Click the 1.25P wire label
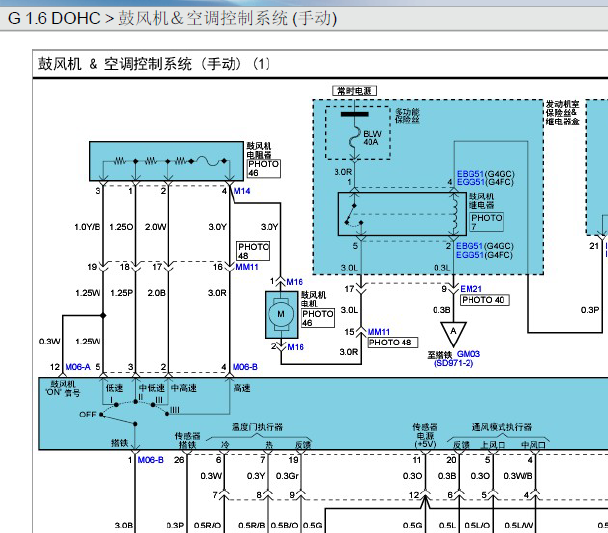The width and height of the screenshot is (608, 533). tap(121, 293)
